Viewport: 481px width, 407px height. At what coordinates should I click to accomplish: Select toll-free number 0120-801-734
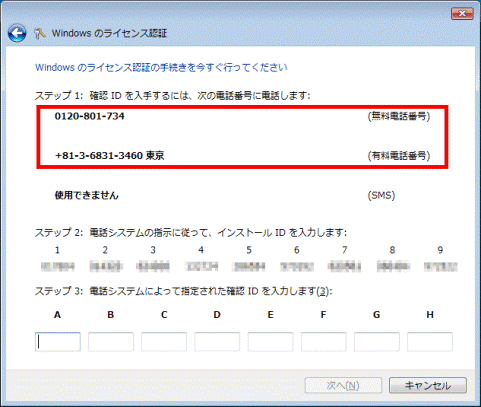coord(89,116)
